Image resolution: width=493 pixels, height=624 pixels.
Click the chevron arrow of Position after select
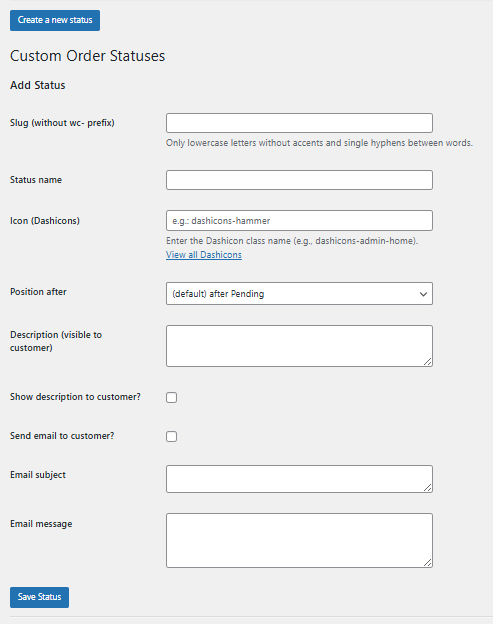(423, 294)
